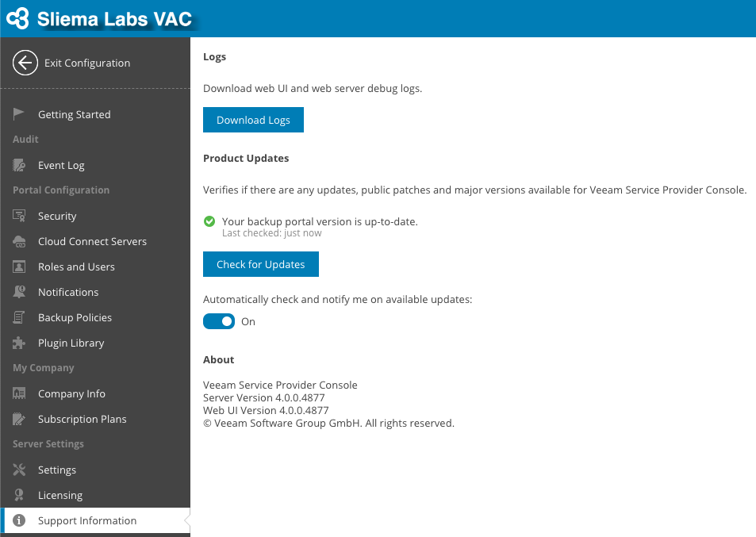This screenshot has width=756, height=537.
Task: Open Getting Started menu item
Action: coord(95,114)
